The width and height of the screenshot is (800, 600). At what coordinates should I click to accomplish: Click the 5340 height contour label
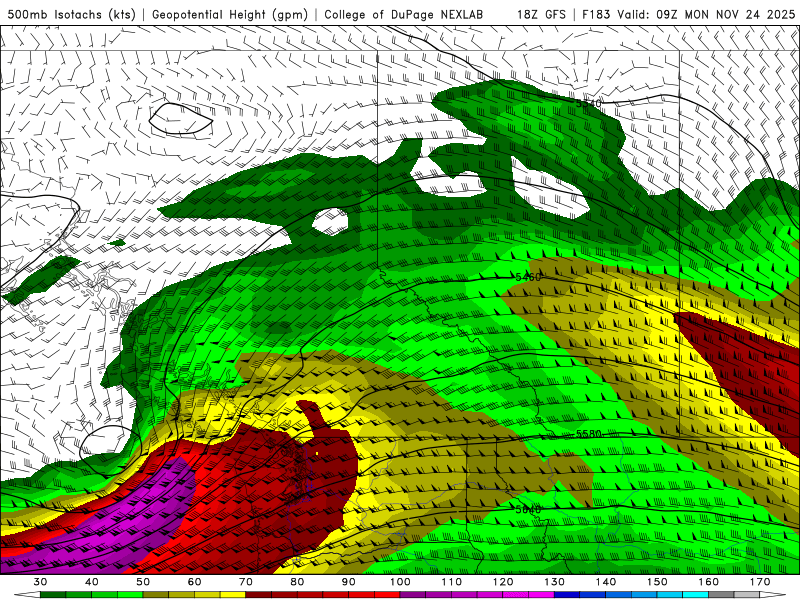point(589,104)
